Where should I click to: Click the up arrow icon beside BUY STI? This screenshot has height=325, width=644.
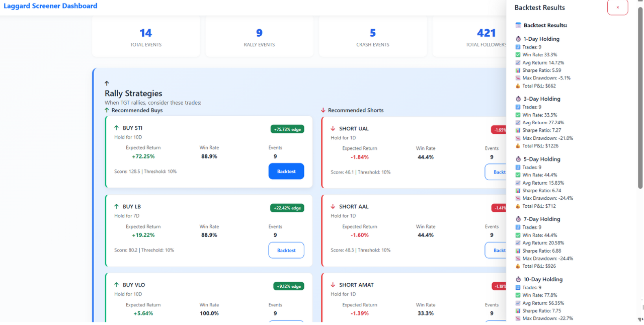(117, 128)
